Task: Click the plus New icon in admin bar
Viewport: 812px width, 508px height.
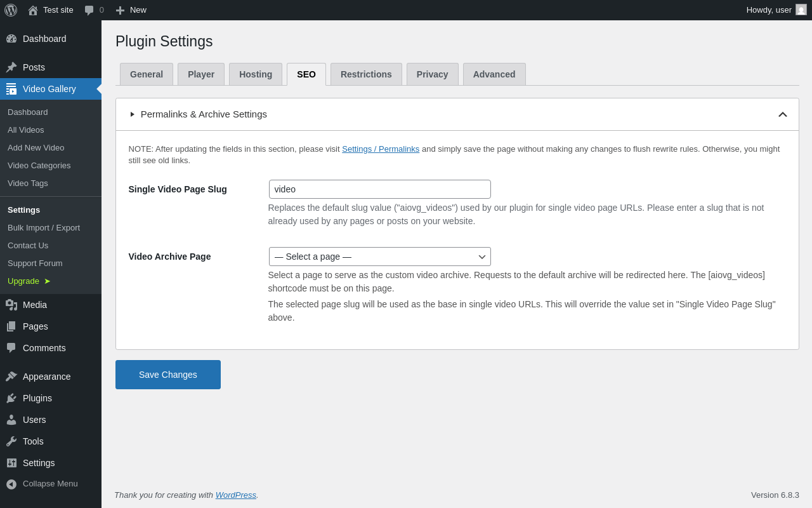Action: point(120,10)
